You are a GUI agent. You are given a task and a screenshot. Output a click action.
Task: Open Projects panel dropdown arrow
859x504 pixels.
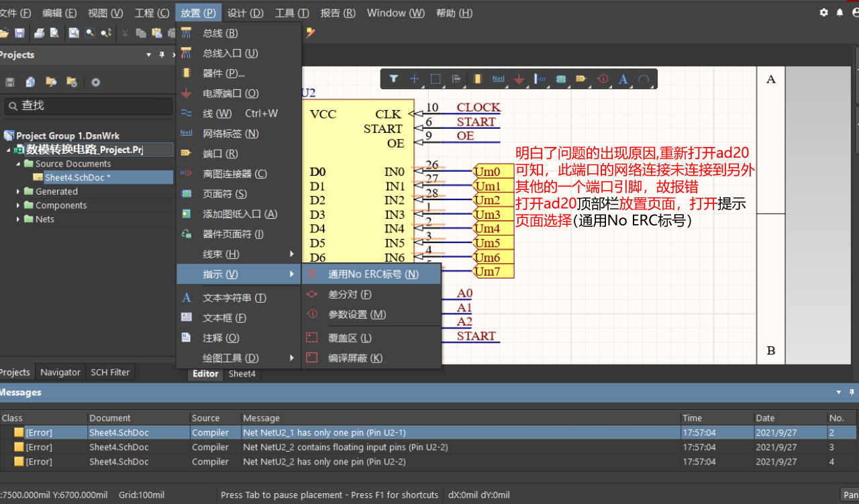pos(149,55)
